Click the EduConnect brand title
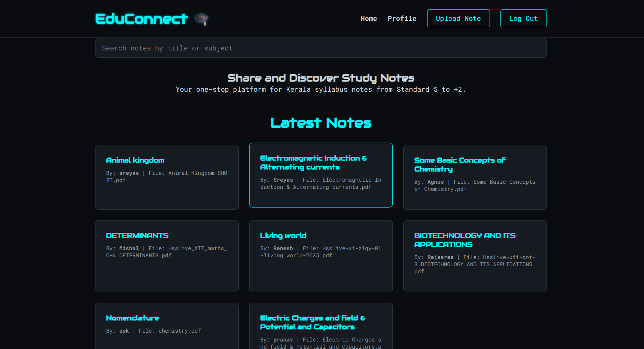Image resolution: width=644 pixels, height=349 pixels. pos(141,19)
